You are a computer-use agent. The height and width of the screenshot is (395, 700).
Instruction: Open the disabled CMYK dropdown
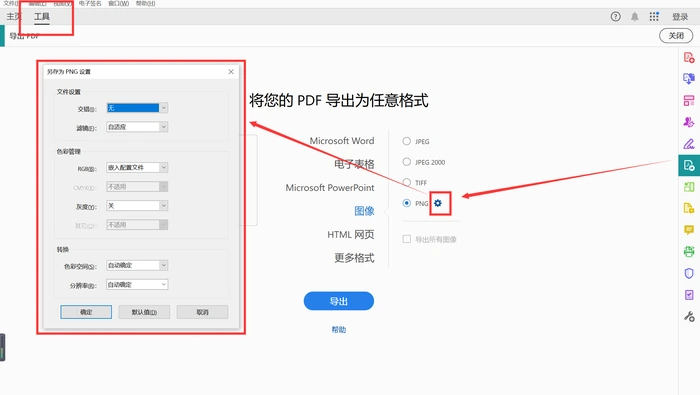point(137,187)
